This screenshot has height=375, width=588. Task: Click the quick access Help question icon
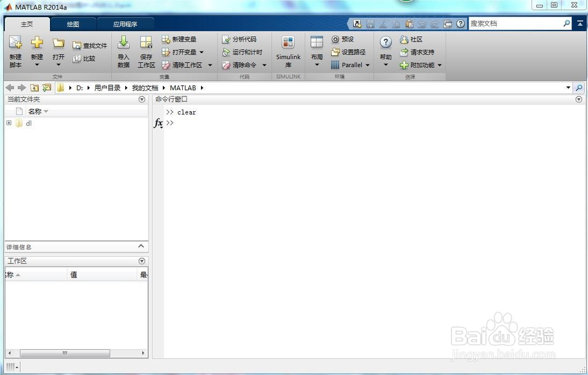[x=460, y=24]
